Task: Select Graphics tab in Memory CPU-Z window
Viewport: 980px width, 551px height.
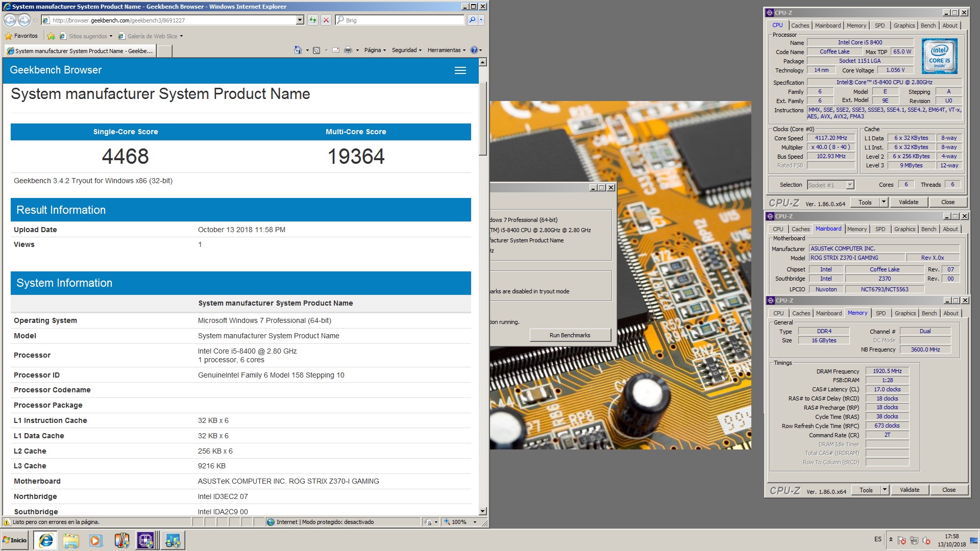Action: 905,313
